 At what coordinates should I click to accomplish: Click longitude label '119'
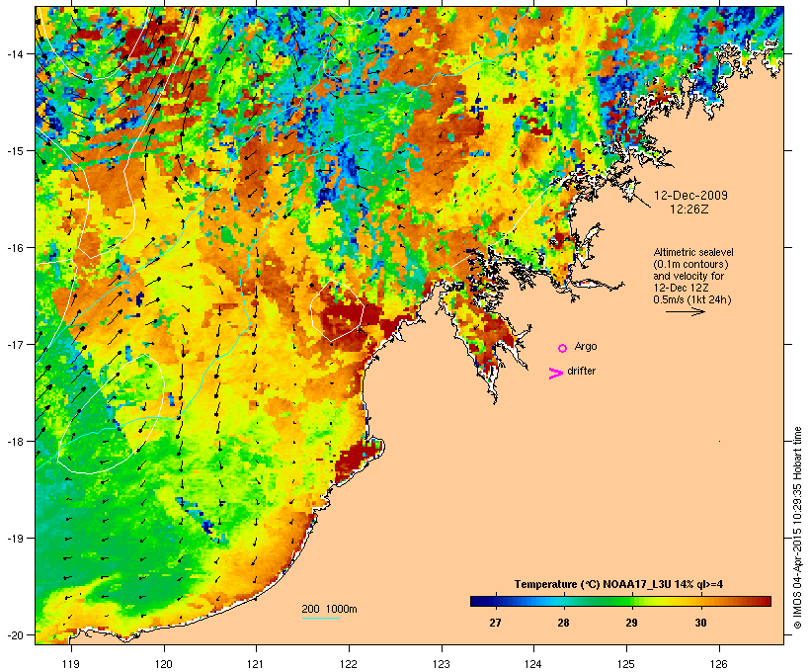71,664
